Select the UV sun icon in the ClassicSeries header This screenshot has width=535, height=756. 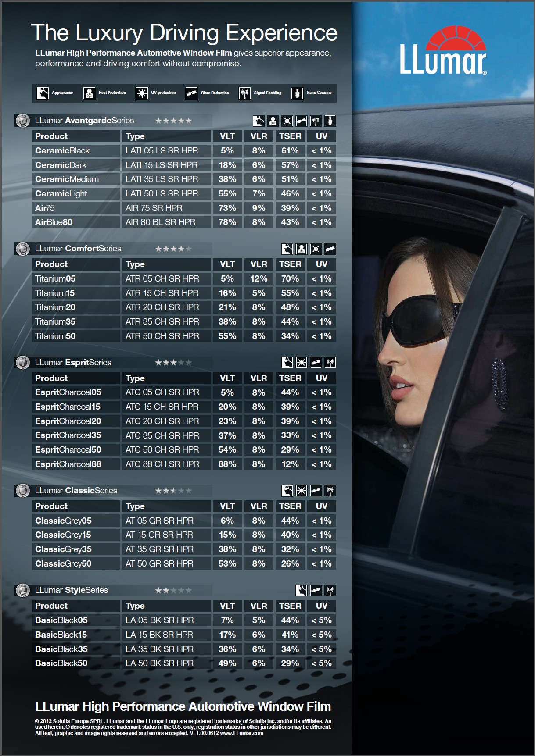[x=302, y=490]
